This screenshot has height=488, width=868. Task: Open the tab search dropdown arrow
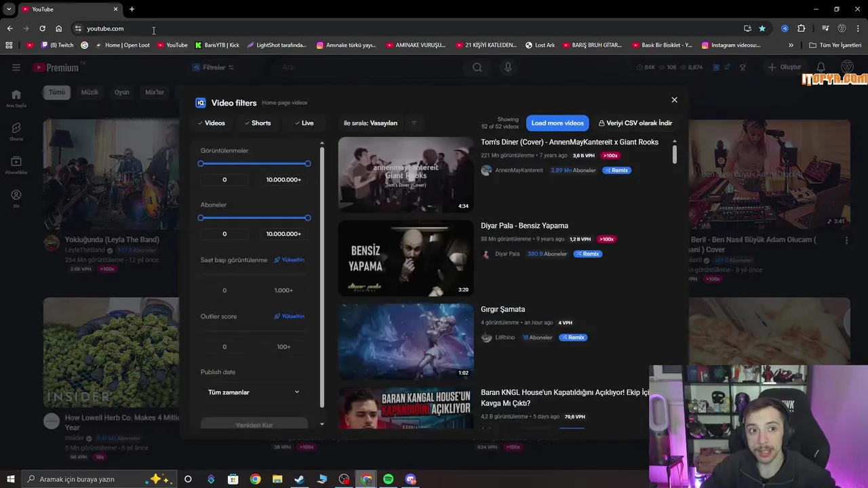(9, 9)
